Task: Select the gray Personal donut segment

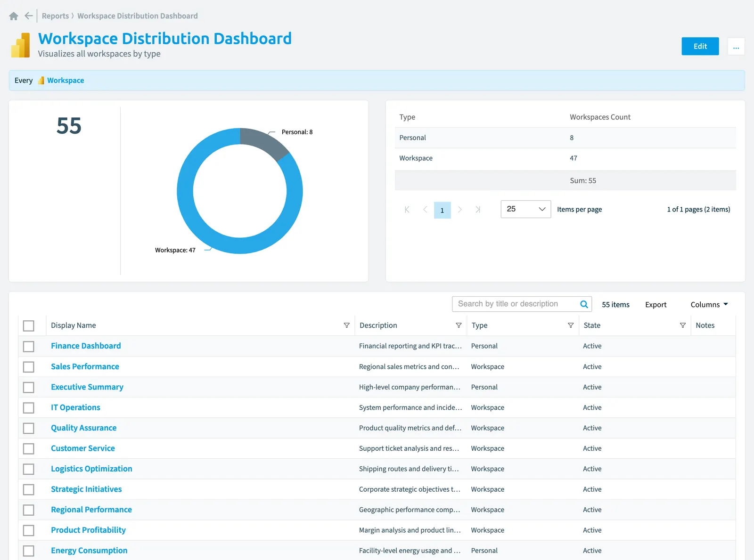Action: [264, 142]
